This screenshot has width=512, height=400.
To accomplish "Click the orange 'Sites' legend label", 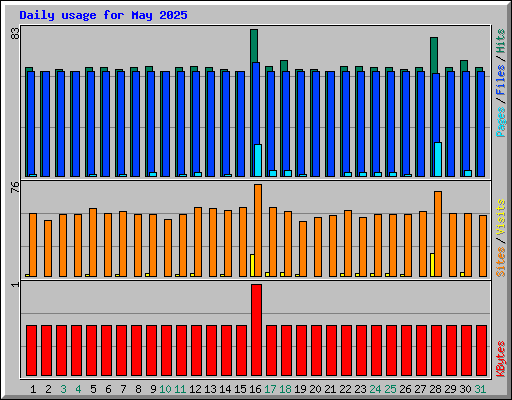I will [500, 262].
